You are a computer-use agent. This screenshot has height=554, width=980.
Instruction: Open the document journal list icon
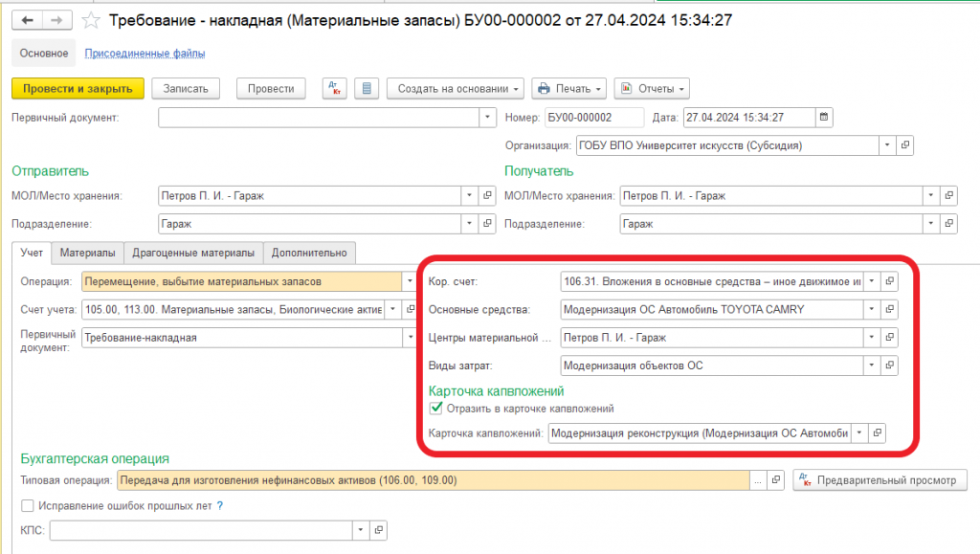tap(367, 89)
